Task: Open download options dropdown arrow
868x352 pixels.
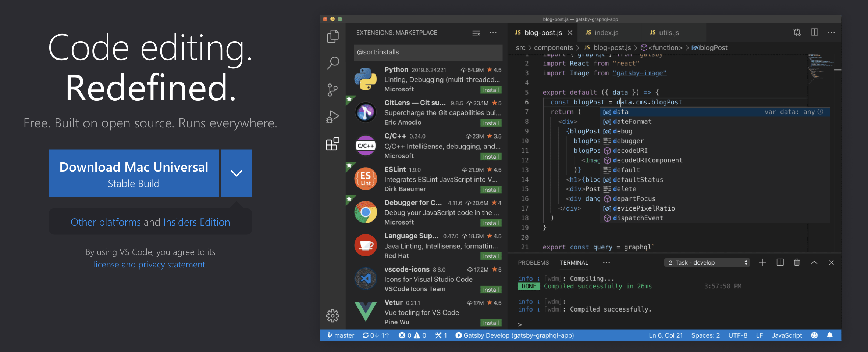Action: pos(236,173)
